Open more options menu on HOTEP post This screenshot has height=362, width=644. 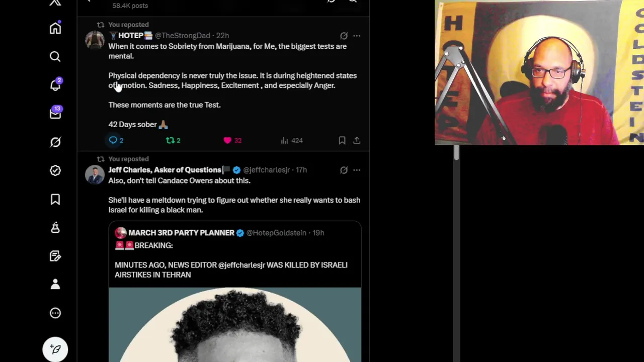click(x=357, y=36)
